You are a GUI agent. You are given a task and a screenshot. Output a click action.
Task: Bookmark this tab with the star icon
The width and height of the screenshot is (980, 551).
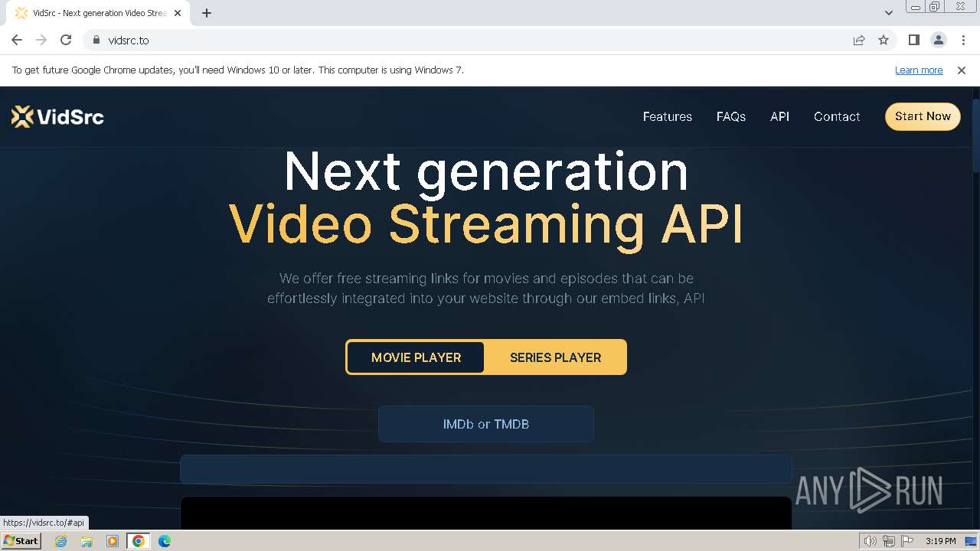tap(884, 40)
